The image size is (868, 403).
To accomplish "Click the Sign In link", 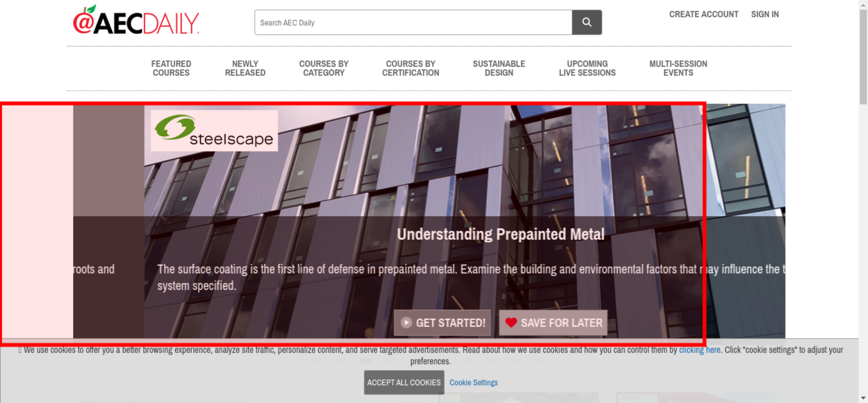I will click(x=765, y=14).
